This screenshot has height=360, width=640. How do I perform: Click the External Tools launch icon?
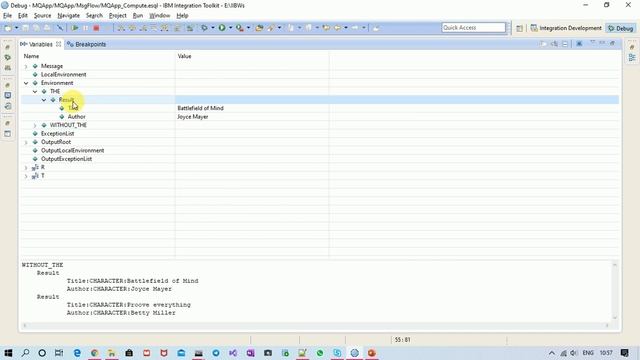tap(240, 28)
